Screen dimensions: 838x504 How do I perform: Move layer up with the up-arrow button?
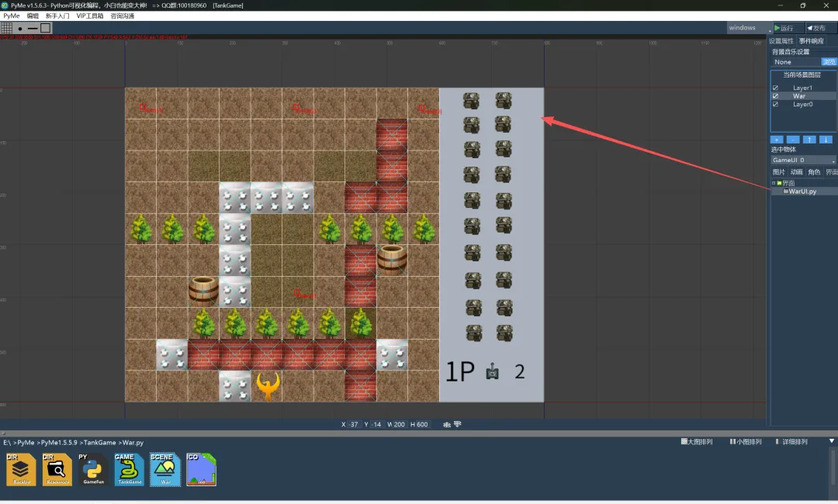pos(809,140)
